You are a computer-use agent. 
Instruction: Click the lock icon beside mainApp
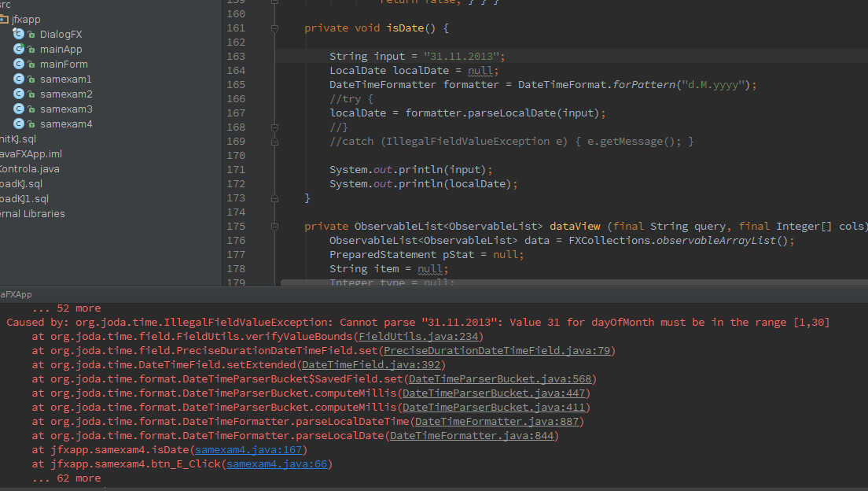pos(31,50)
